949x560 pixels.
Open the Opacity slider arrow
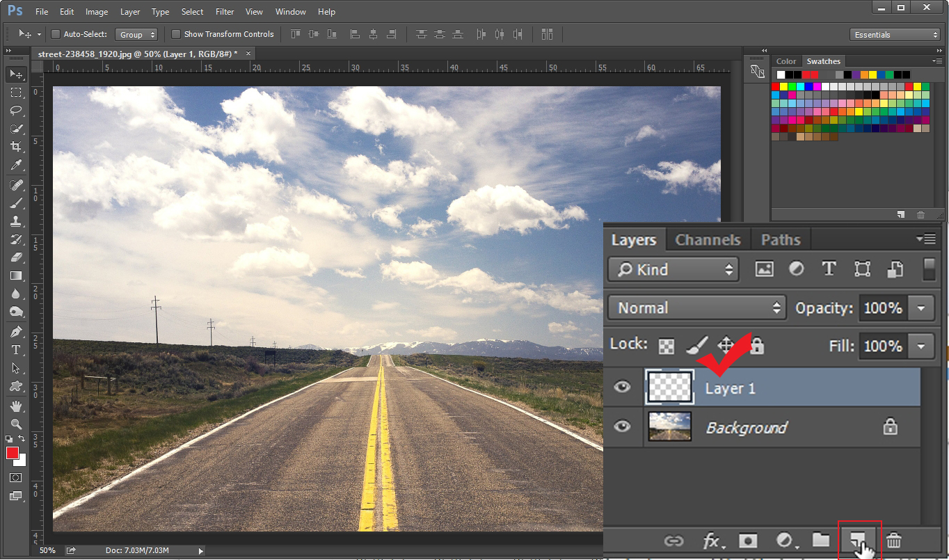click(x=921, y=307)
